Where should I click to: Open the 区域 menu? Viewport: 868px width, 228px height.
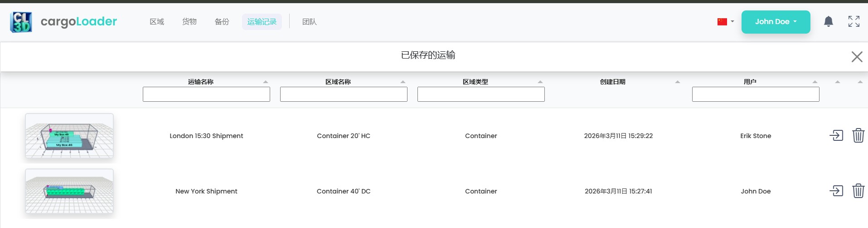[x=157, y=22]
